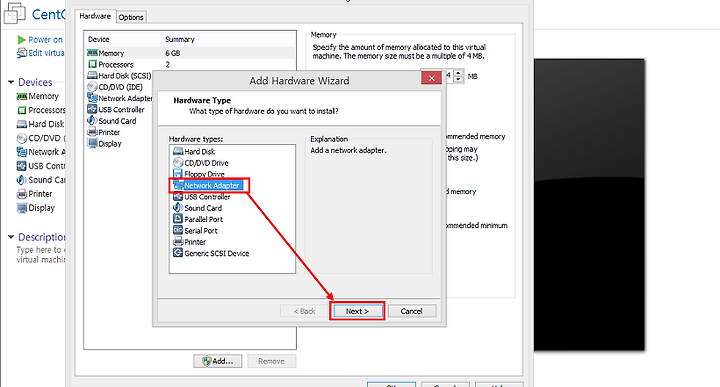Click Printer icon in Device settings list
This screenshot has height=387, width=720.
point(92,132)
